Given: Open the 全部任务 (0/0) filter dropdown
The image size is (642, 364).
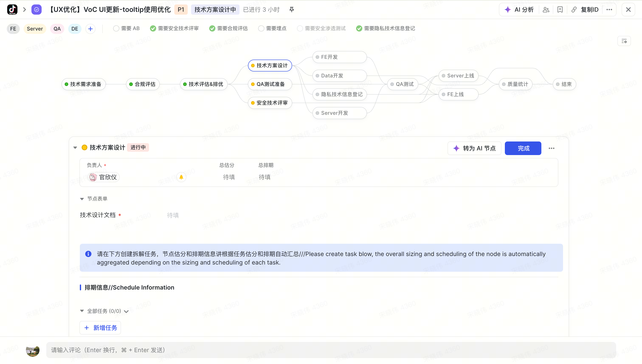Looking at the screenshot, I should point(126,311).
